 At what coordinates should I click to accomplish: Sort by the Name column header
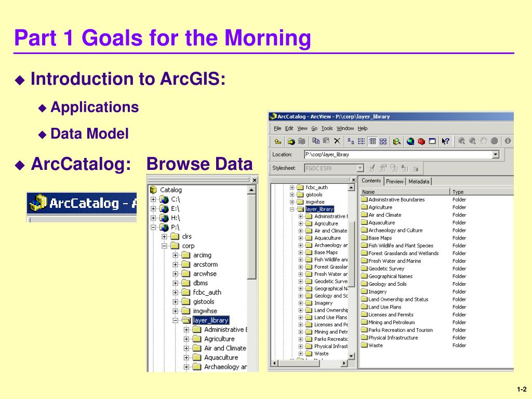coord(405,192)
